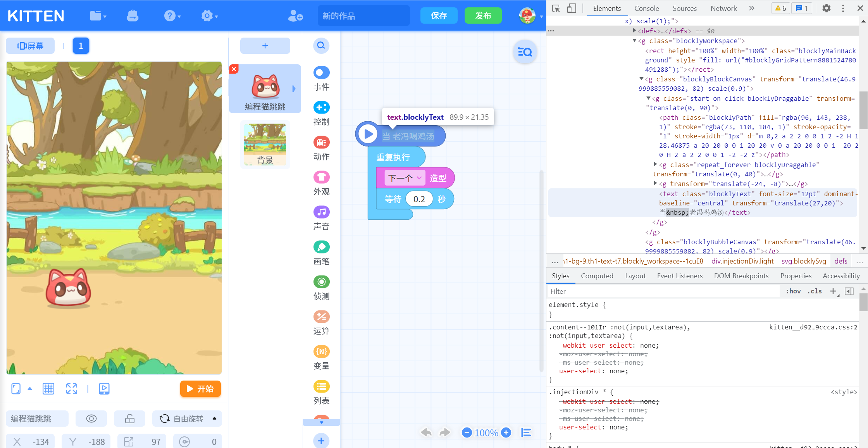Viewport: 868px width, 448px height.
Task: Select the 运算 (Operators) block category
Action: coord(321,323)
